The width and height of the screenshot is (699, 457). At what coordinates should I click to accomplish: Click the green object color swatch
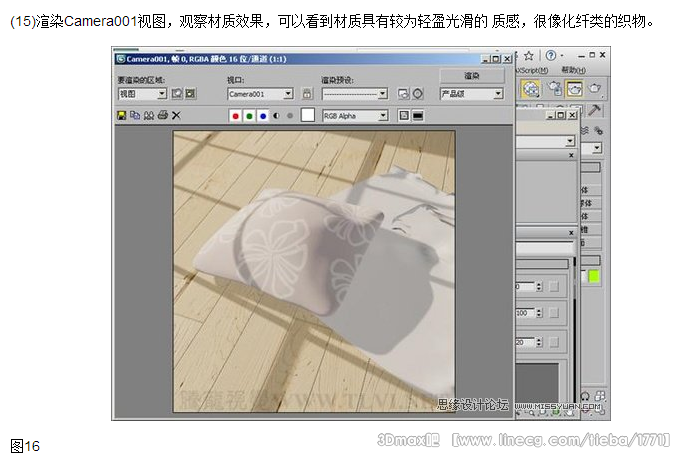tap(594, 277)
